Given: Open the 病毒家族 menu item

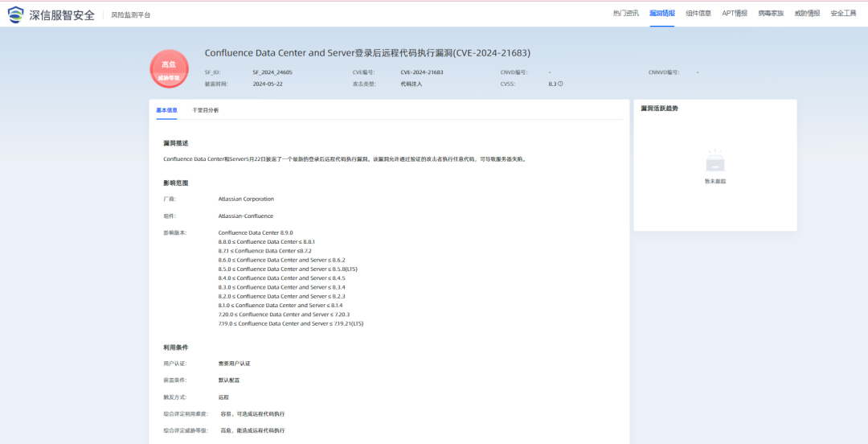Looking at the screenshot, I should 771,14.
